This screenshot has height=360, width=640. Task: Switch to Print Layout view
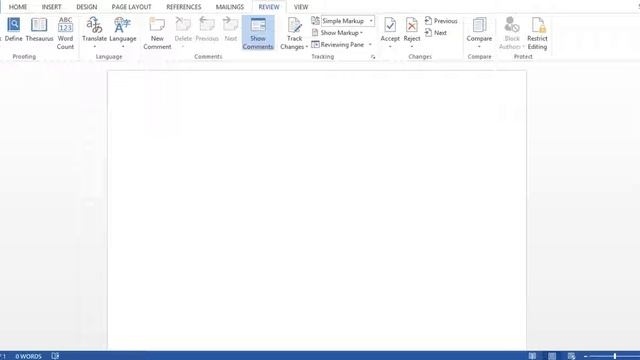(x=552, y=356)
